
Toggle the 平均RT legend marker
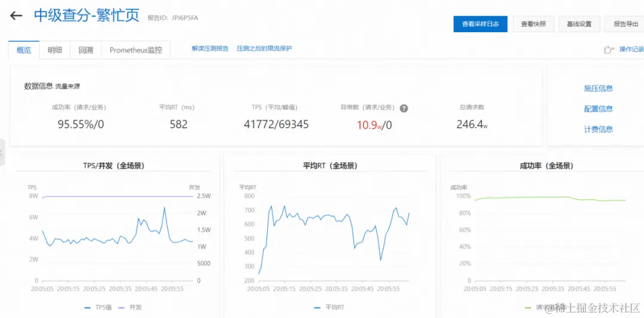(x=317, y=307)
